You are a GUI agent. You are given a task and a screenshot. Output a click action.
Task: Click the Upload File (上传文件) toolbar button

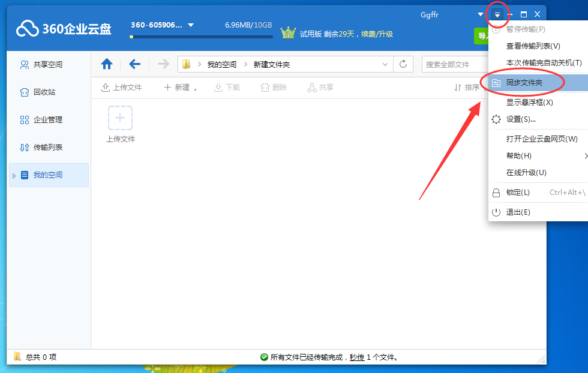(122, 88)
